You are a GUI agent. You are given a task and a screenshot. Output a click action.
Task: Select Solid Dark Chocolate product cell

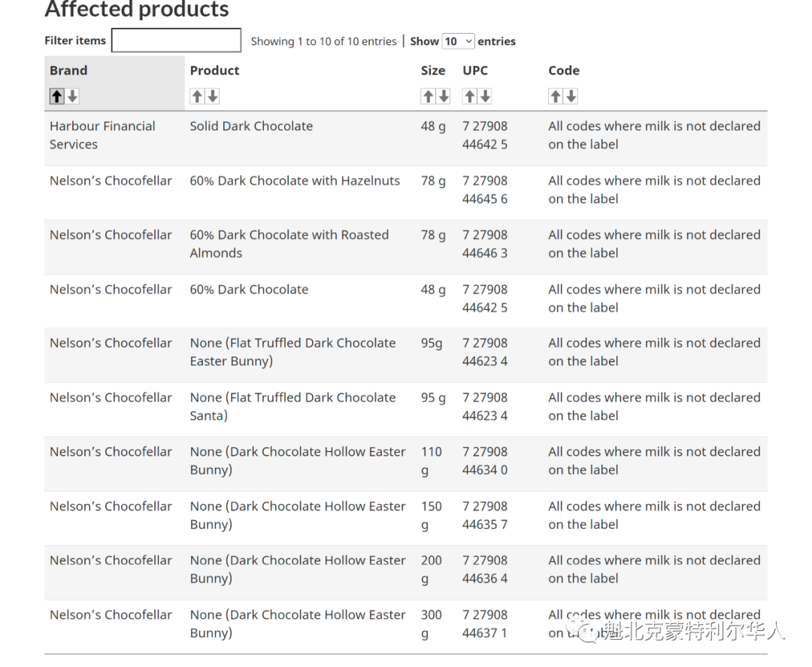(x=251, y=126)
